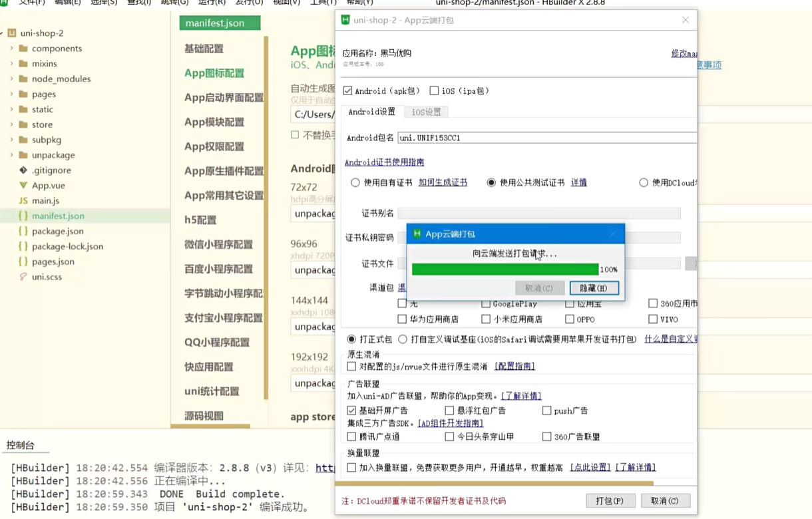The height and width of the screenshot is (519, 812).
Task: Click the static folder icon
Action: click(23, 110)
